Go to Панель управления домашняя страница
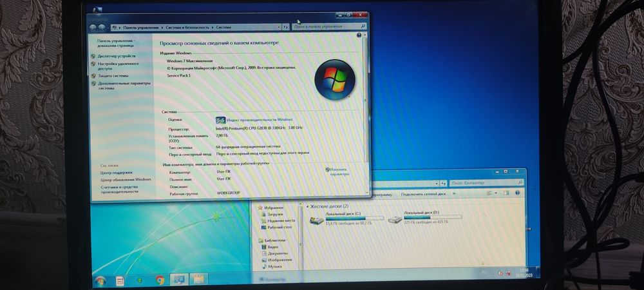Screen dimensions: 644x290 click(x=115, y=43)
